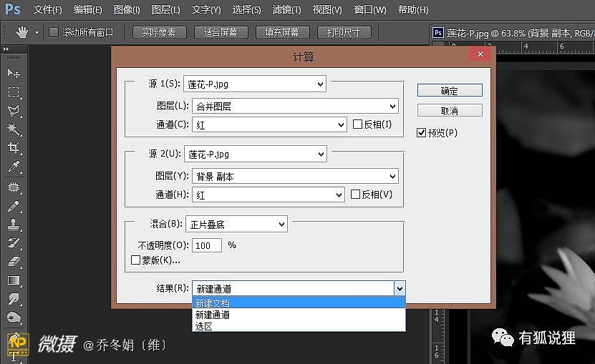Select the Rectangular Marquee tool
Screen dimensions: 595x364
[x=14, y=92]
